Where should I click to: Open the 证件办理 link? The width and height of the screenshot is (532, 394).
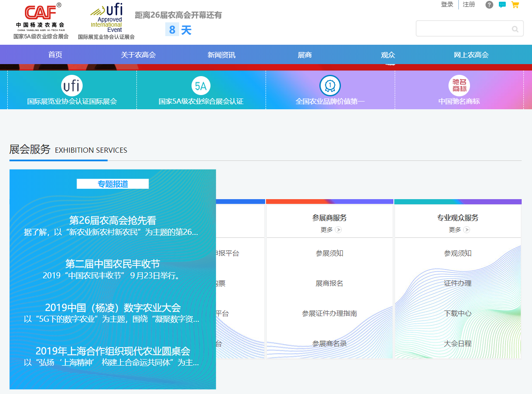pos(458,283)
